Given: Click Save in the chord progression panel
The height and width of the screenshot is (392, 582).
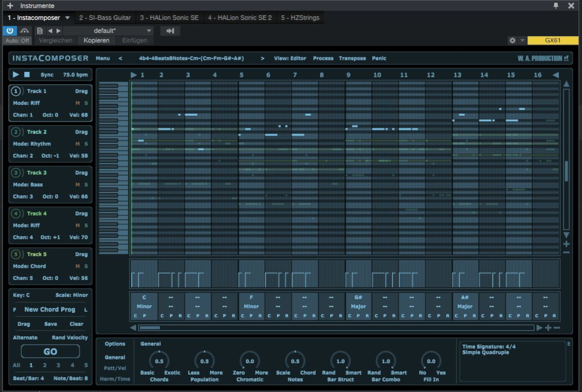Looking at the screenshot, I should 50,324.
